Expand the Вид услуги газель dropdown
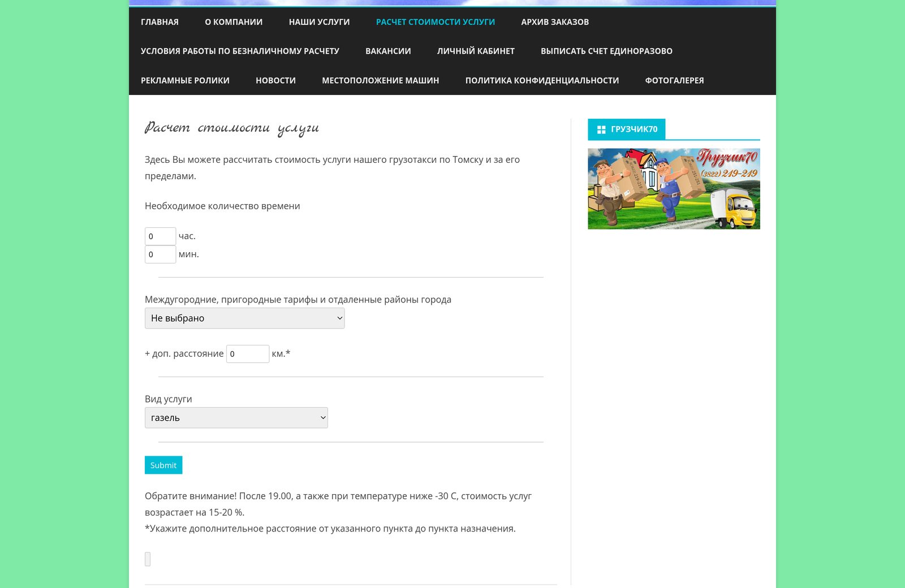The image size is (905, 588). 236,418
